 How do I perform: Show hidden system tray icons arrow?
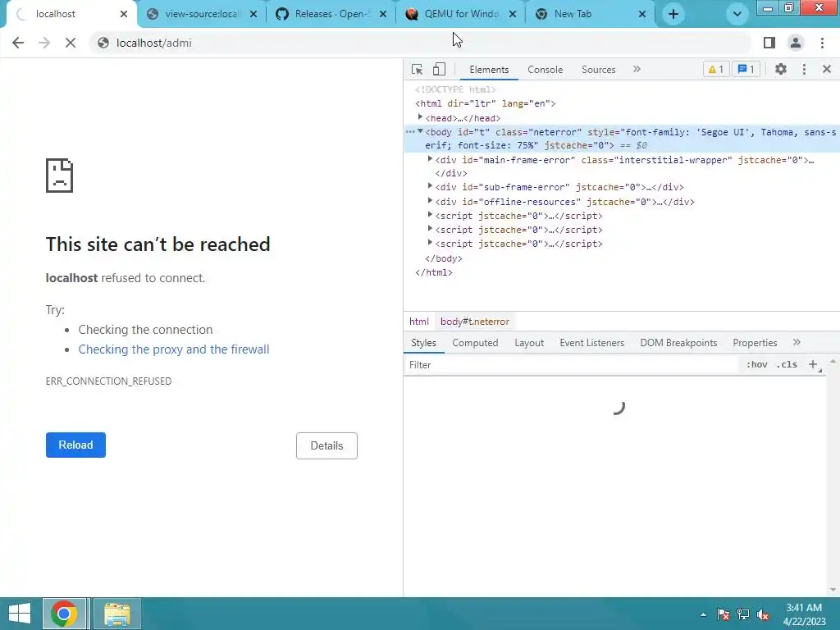(x=703, y=614)
